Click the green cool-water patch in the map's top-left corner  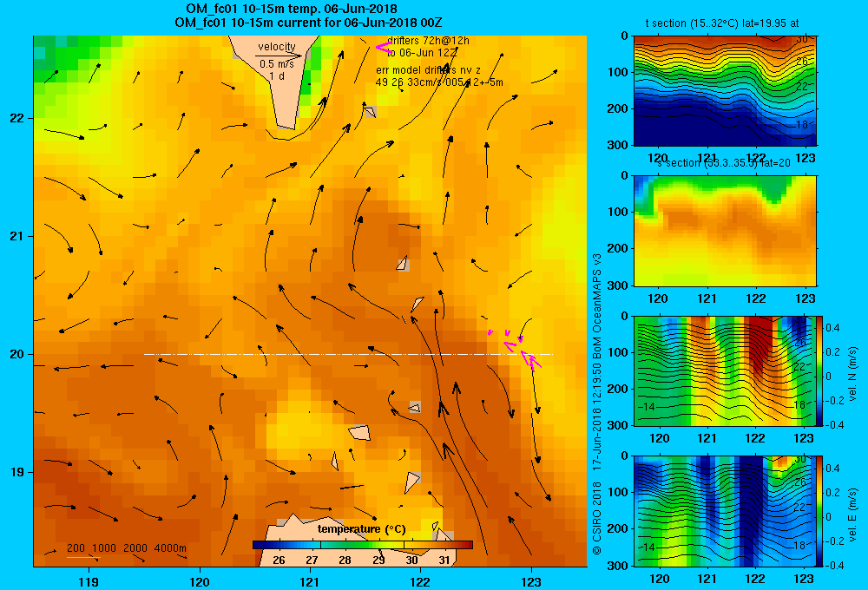tap(67, 61)
